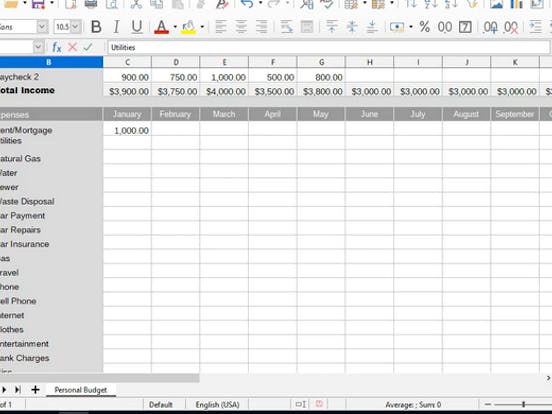552x414 pixels.
Task: Cut the selection with the scissors icon
Action: (x=136, y=4)
